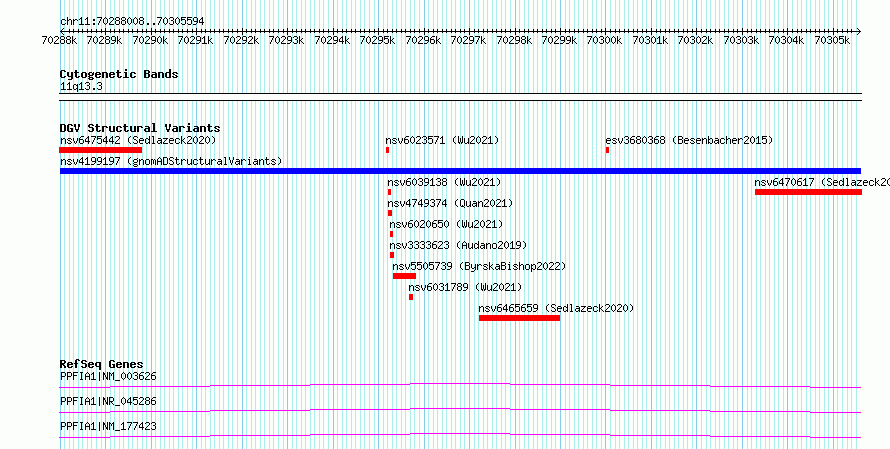Click the Cytogenetic Bands track title
Image resolution: width=890 pixels, height=449 pixels.
(119, 74)
